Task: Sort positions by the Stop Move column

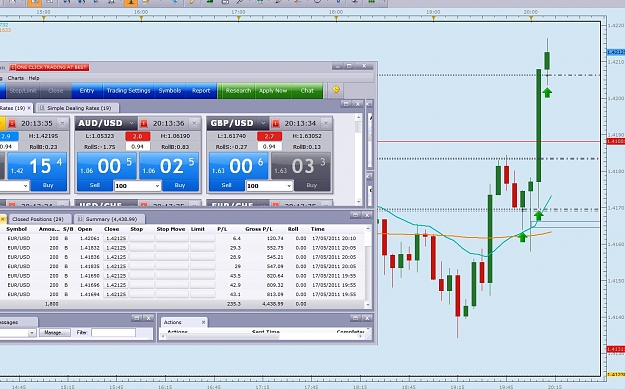Action: [x=171, y=229]
